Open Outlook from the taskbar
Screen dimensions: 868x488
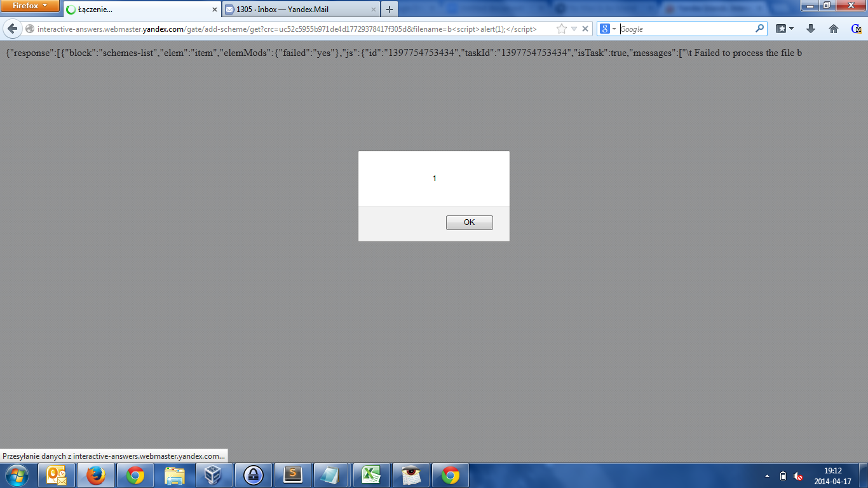coord(57,475)
